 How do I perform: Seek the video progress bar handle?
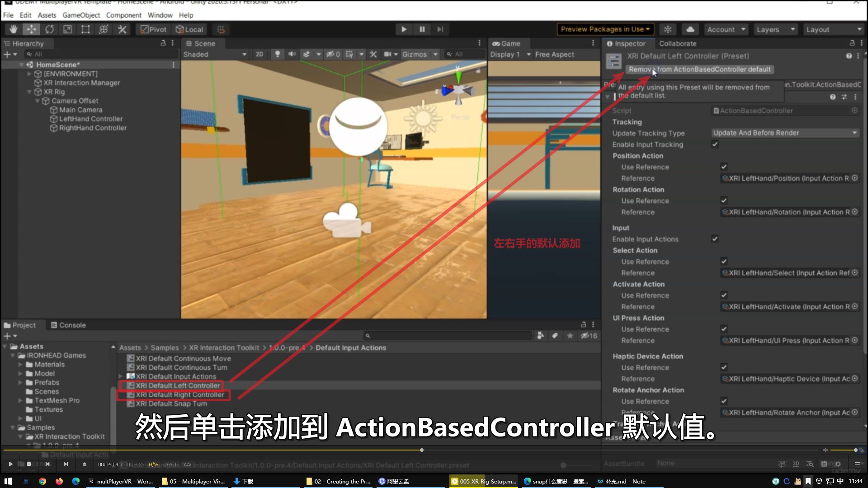421,450
